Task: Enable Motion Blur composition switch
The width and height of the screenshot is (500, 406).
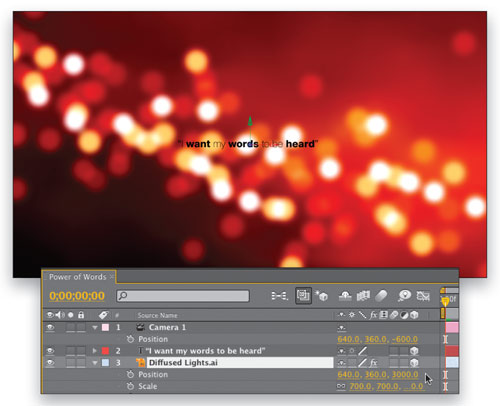Action: (381, 296)
